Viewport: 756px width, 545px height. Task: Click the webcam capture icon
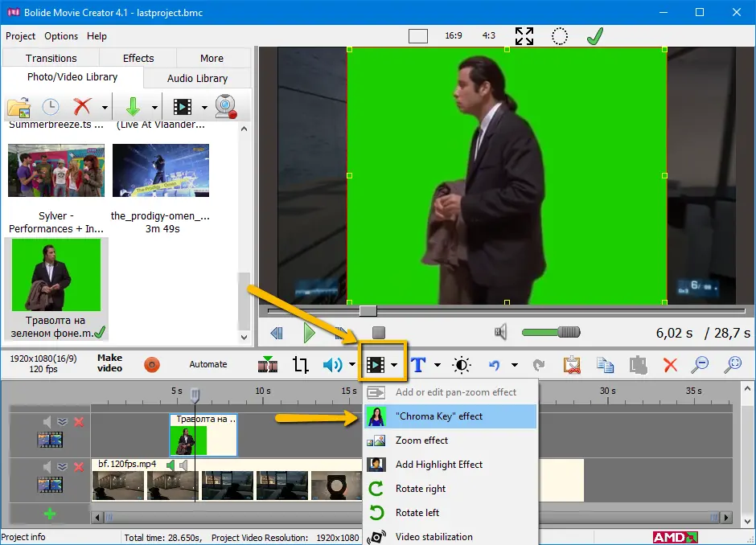tap(225, 107)
